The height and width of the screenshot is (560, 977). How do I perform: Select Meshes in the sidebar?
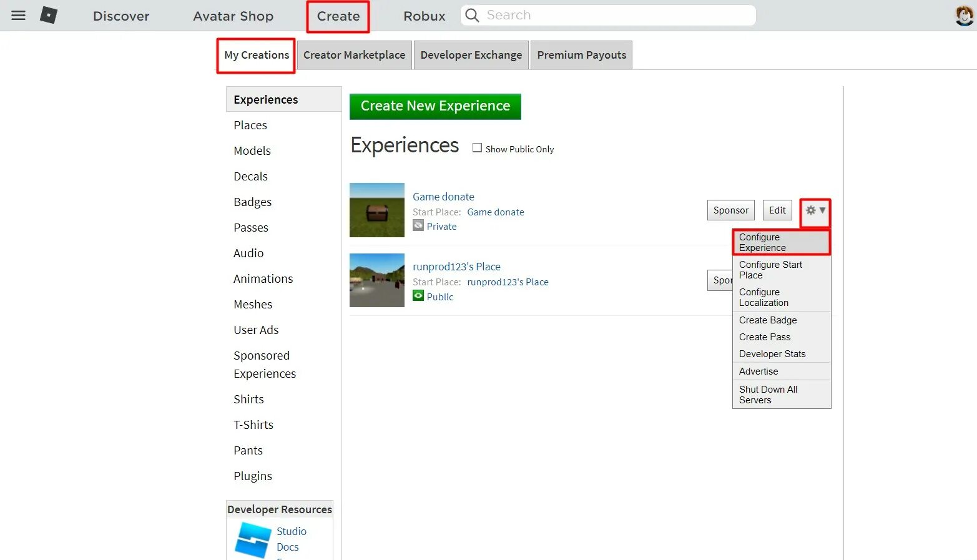[253, 305]
